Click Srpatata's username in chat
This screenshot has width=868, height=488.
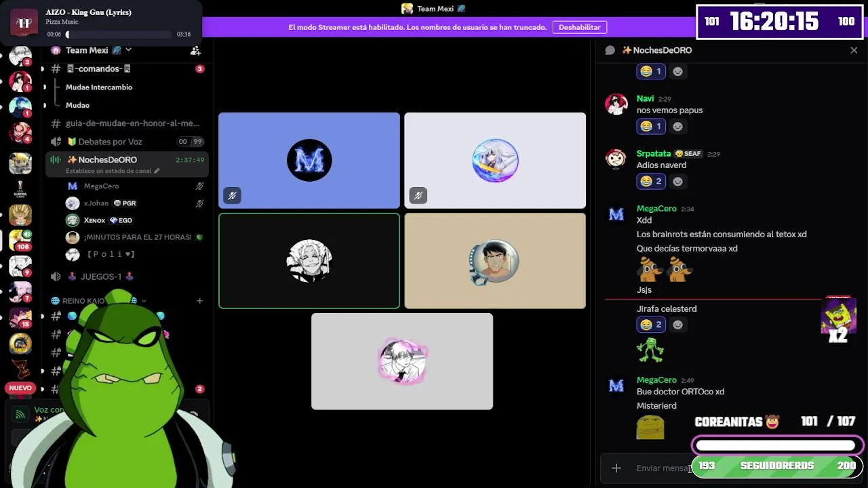(x=654, y=153)
